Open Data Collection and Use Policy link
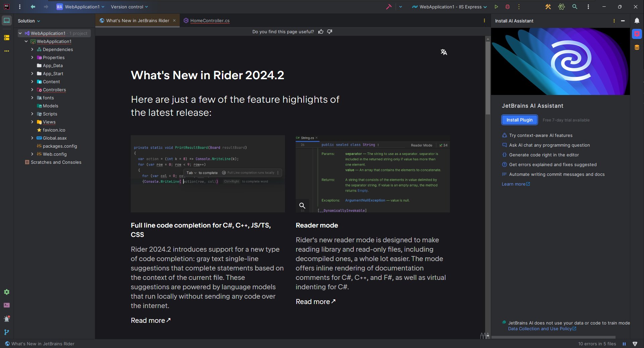 [x=542, y=329]
